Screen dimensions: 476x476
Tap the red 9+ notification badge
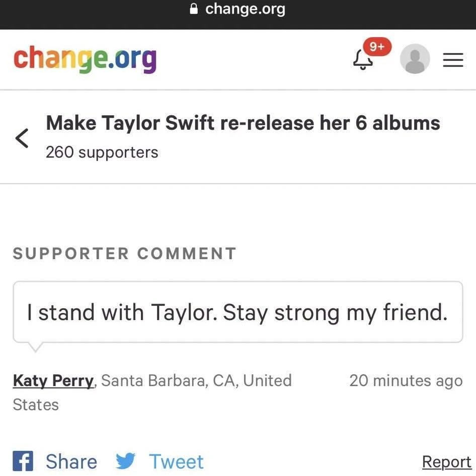pyautogui.click(x=377, y=47)
